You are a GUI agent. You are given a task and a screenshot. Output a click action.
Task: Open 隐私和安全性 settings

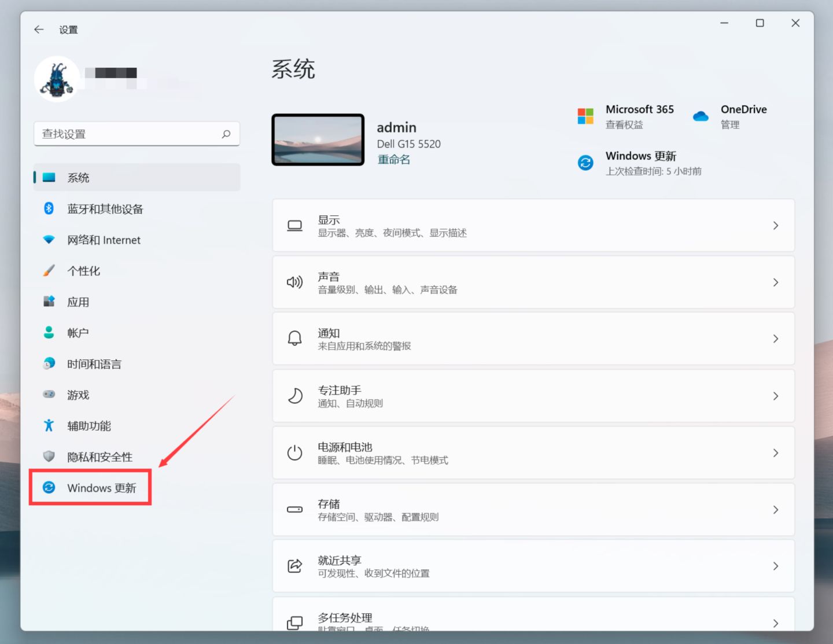click(99, 457)
